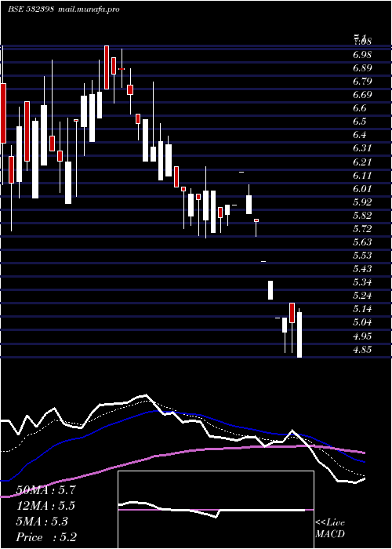The width and height of the screenshot is (392, 549).
Task: Click the 6.69 price axis label
Action: click(x=362, y=95)
